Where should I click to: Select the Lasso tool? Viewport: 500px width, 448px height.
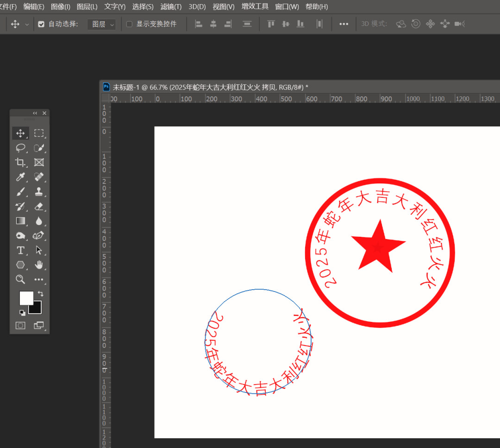tap(20, 148)
